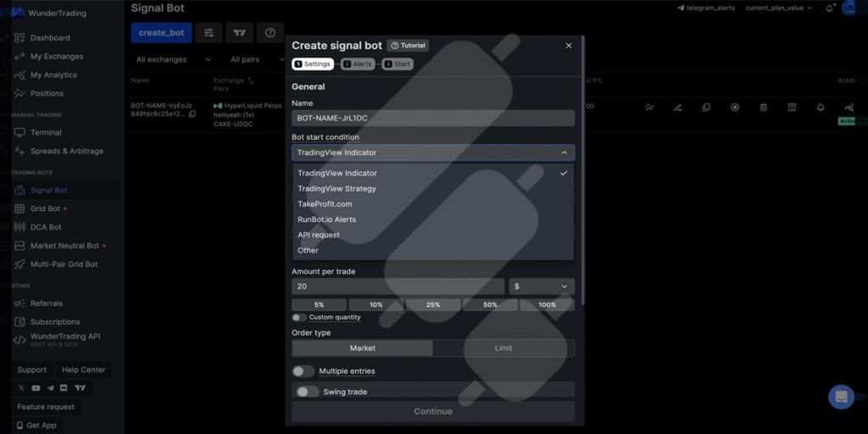Viewport: 868px width, 434px height.
Task: Click the bot Name input field
Action: pyautogui.click(x=433, y=118)
